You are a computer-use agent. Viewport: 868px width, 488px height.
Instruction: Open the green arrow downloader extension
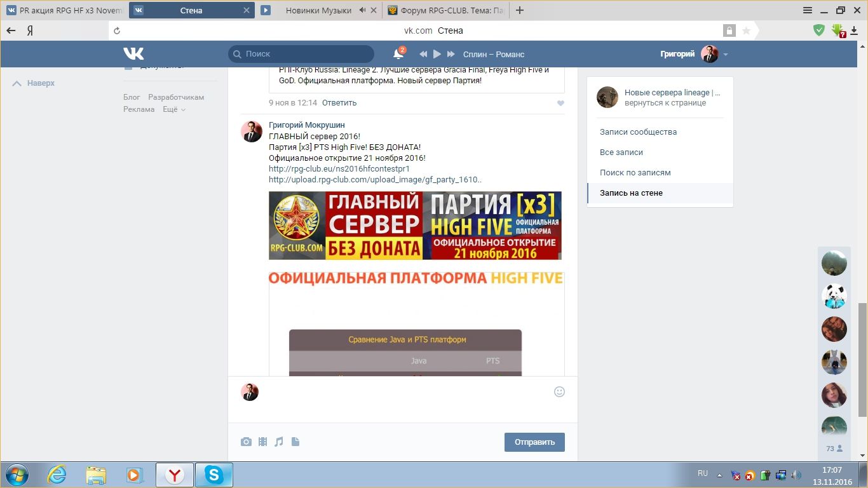pos(838,30)
